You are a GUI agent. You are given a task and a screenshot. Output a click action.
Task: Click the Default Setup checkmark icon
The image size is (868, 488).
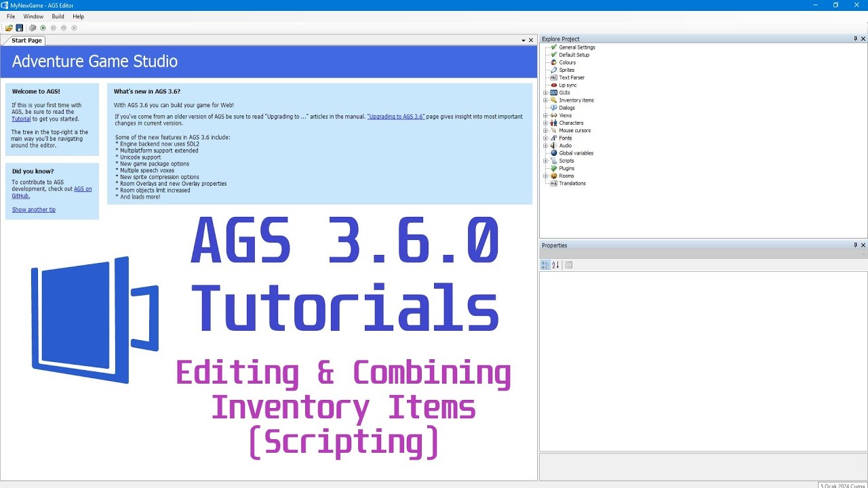click(553, 55)
